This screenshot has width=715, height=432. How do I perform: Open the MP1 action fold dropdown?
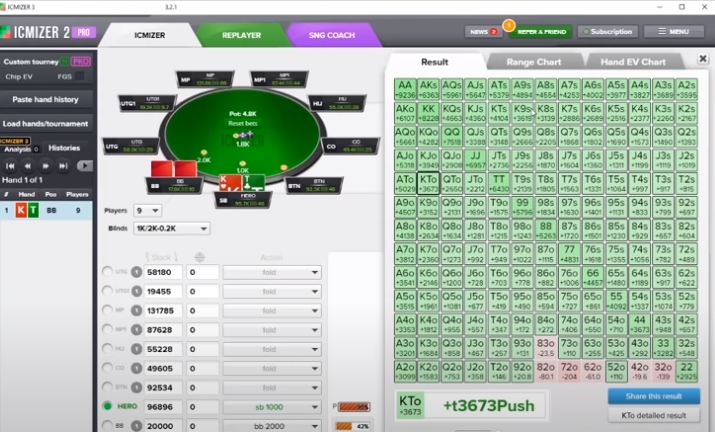tap(272, 330)
